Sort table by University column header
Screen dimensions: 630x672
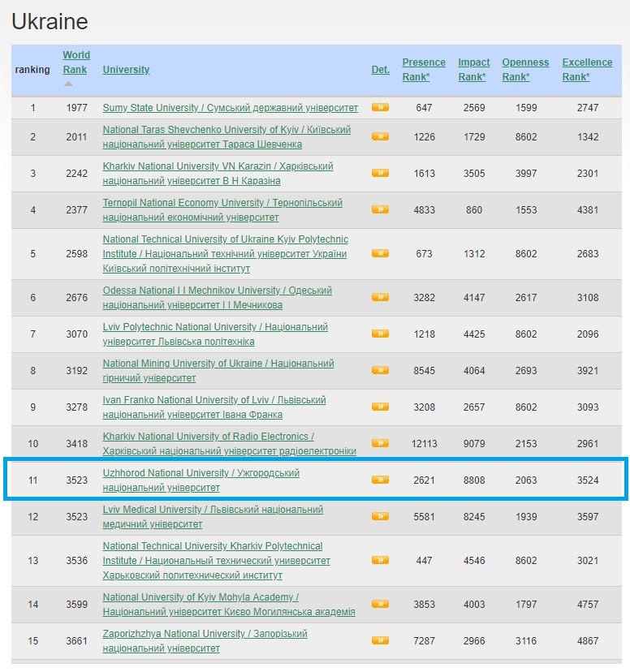pos(126,70)
